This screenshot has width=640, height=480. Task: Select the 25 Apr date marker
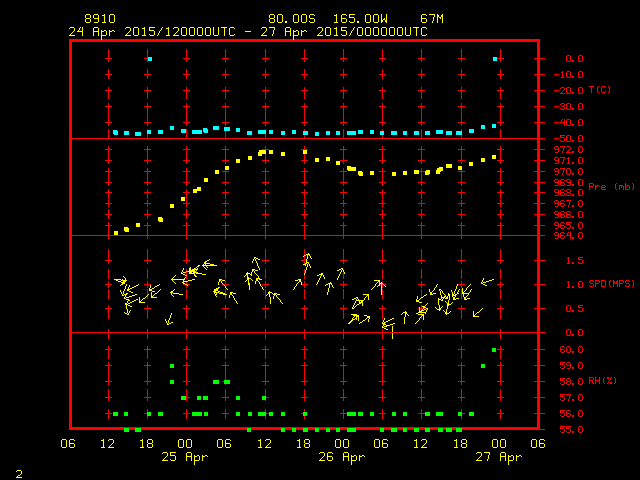(x=184, y=457)
